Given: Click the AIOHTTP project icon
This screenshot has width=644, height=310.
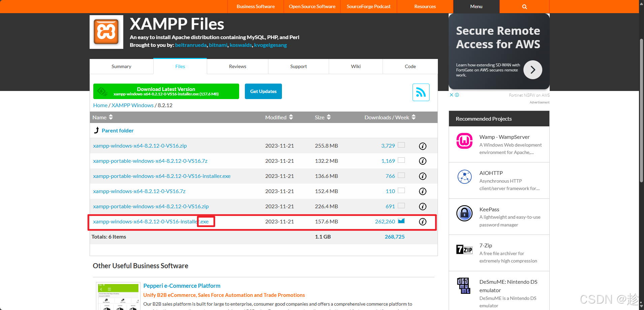Looking at the screenshot, I should pos(464,177).
